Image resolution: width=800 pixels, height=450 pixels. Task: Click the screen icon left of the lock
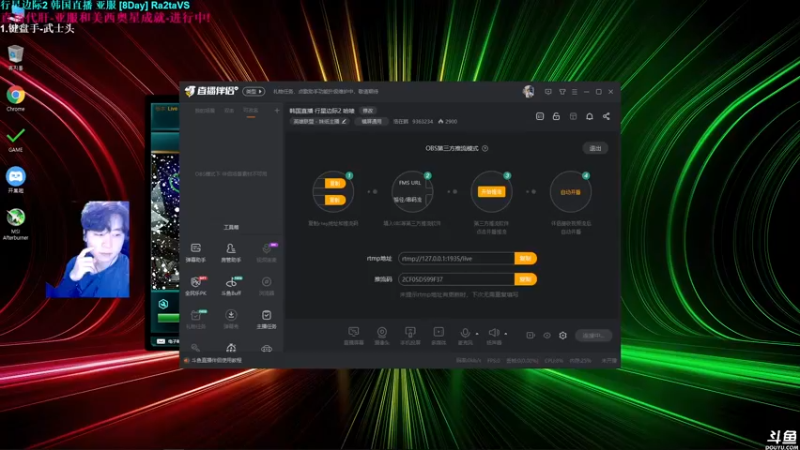pyautogui.click(x=540, y=116)
